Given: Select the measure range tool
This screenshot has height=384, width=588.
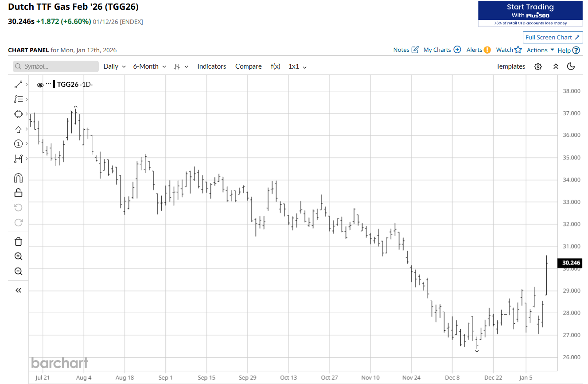Looking at the screenshot, I should pyautogui.click(x=18, y=158).
